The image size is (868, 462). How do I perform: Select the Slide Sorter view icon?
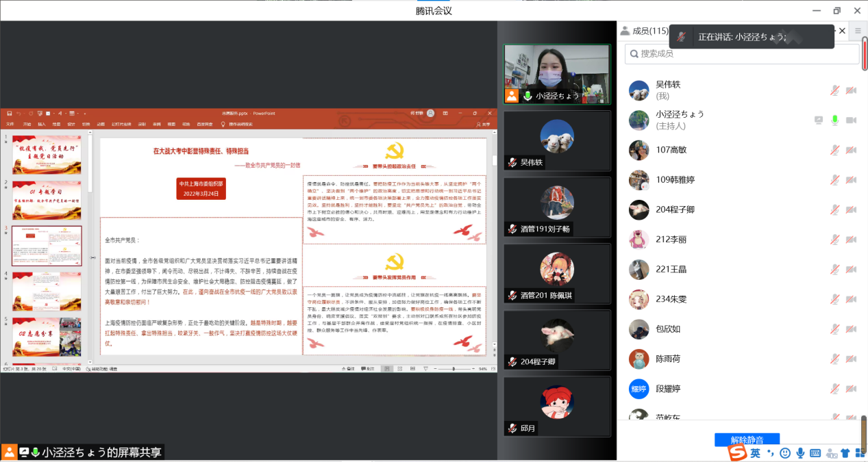point(400,368)
